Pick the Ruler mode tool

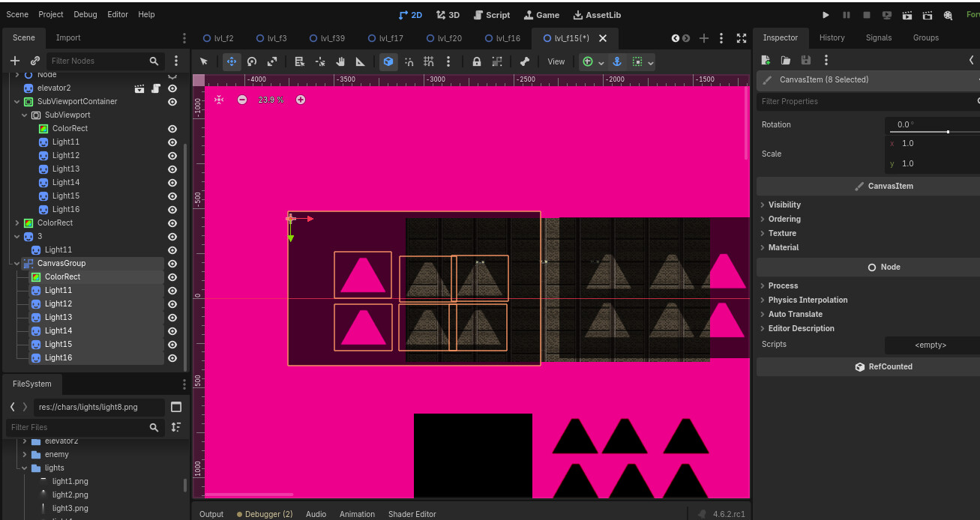(x=360, y=61)
